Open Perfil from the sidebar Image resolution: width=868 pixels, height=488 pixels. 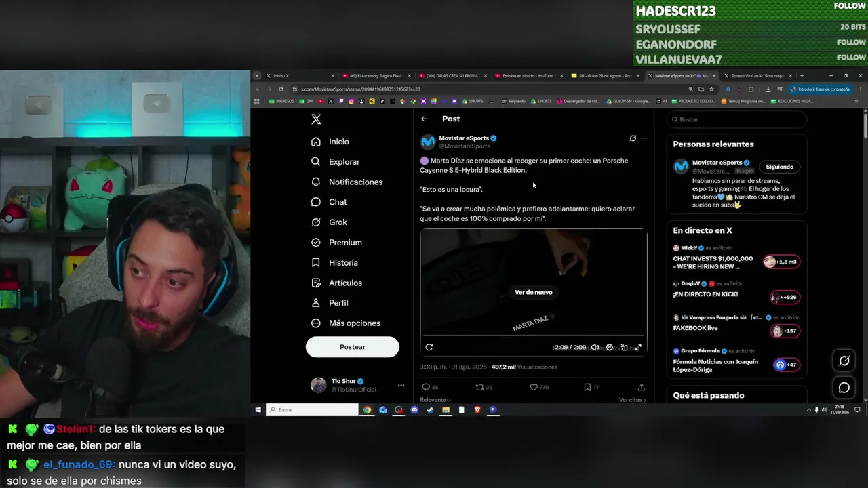(x=330, y=303)
